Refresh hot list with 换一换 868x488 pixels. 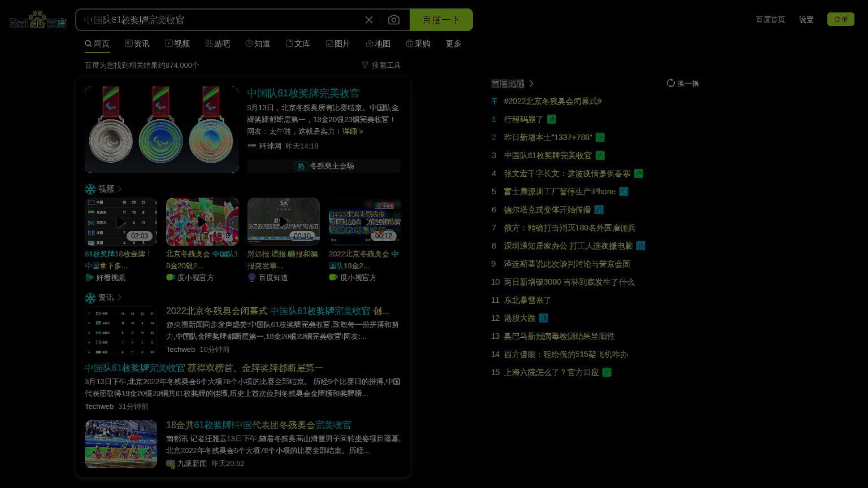[683, 83]
